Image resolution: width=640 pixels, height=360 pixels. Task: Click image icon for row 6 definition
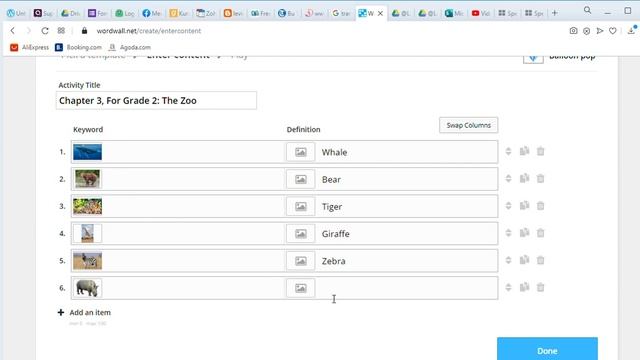coord(300,288)
